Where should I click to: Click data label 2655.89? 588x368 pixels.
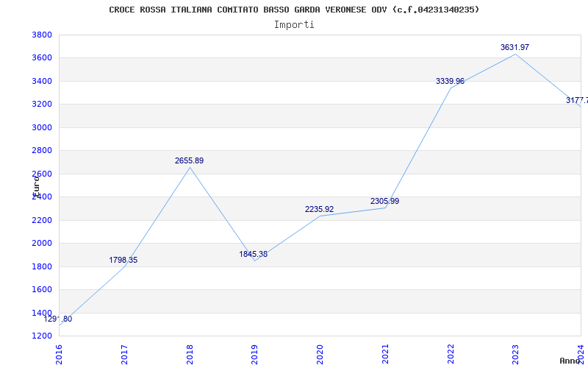[x=190, y=160]
